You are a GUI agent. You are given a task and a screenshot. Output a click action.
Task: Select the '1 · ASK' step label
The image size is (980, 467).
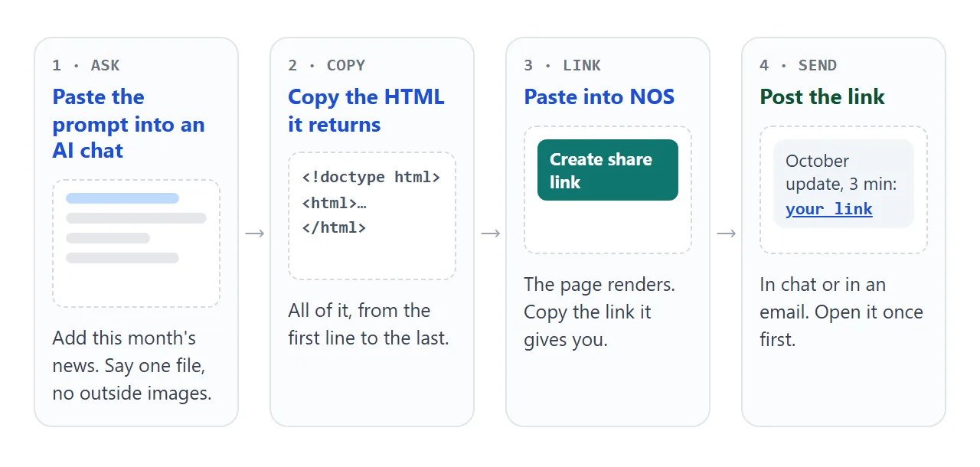[86, 65]
